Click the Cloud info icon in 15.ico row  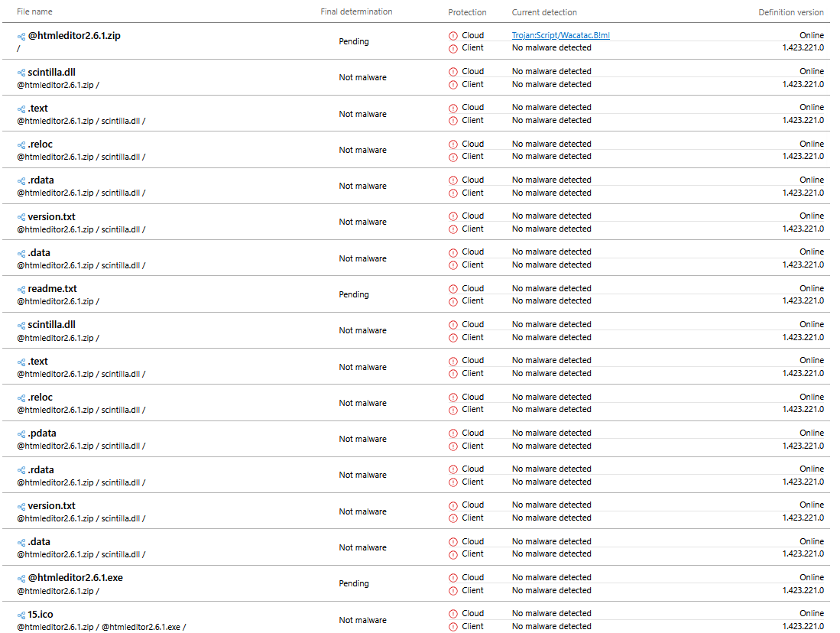(x=453, y=614)
